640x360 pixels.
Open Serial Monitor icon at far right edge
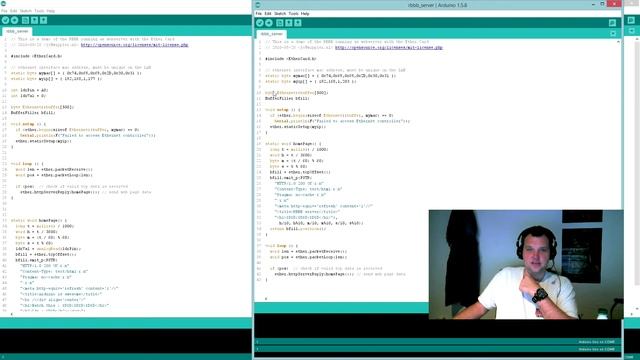coord(631,20)
